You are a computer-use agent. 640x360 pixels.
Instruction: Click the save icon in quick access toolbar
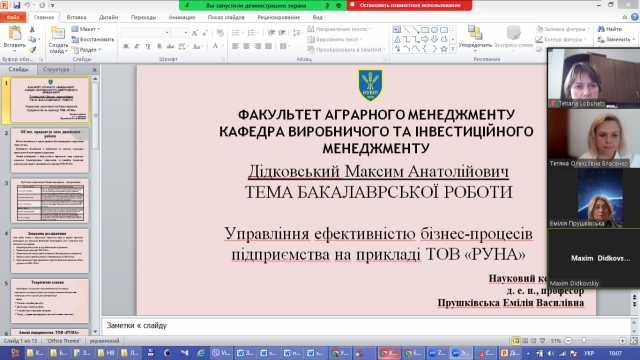[x=16, y=5]
